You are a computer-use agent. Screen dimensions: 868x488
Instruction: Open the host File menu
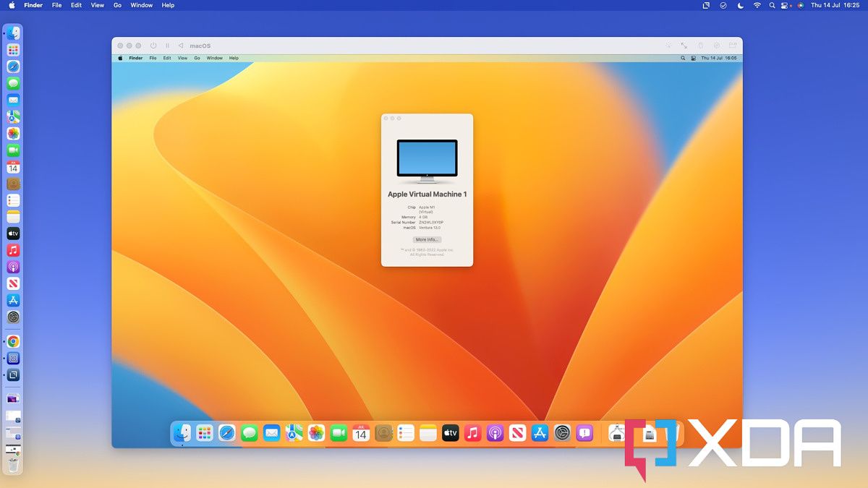[56, 5]
